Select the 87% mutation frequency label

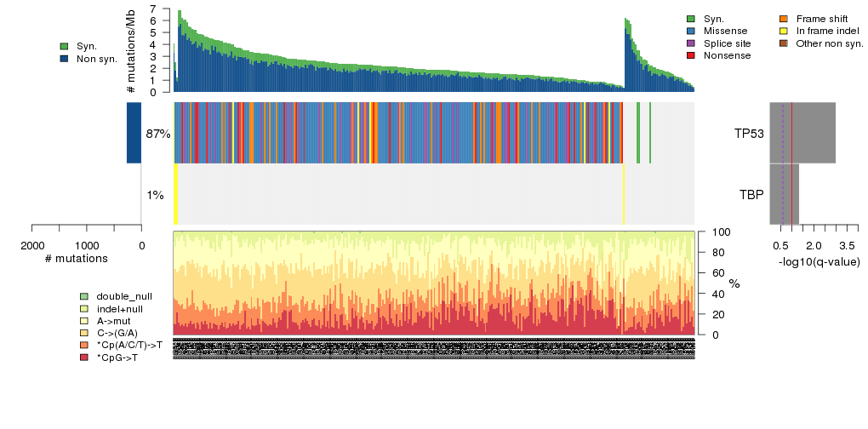tap(158, 134)
